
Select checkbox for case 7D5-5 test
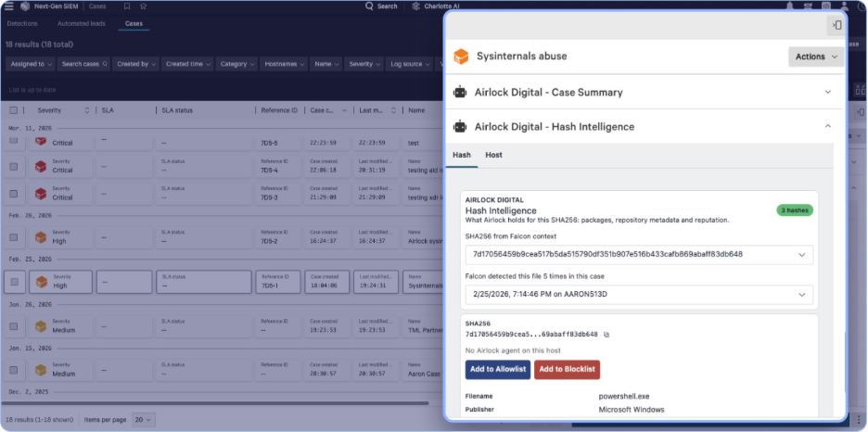[x=13, y=141]
